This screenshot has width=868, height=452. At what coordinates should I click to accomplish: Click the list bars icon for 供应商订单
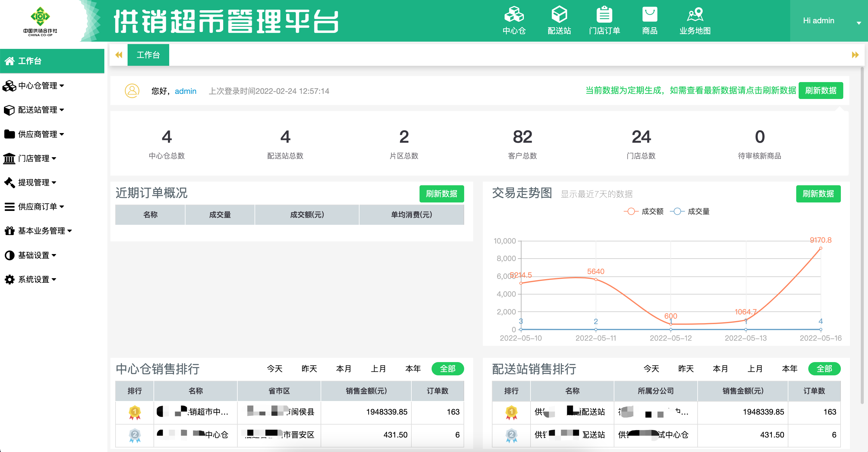coord(9,207)
